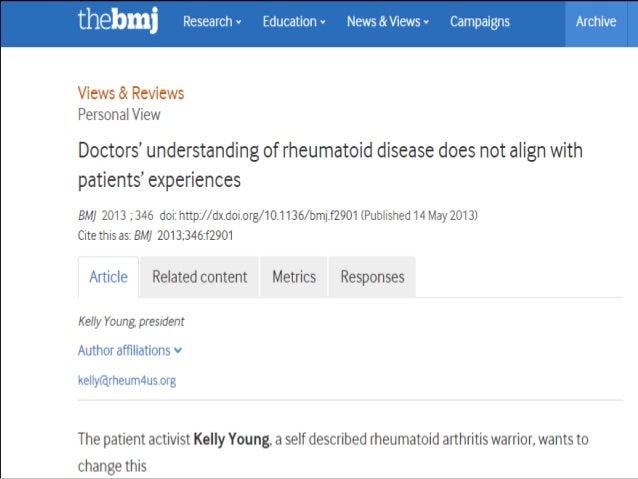Click the thebmj logo

(x=118, y=20)
